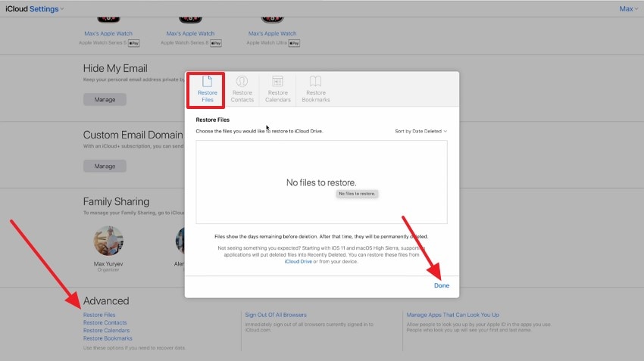Switch to the Restore Contacts tab
Image resolution: width=644 pixels, height=361 pixels.
242,89
